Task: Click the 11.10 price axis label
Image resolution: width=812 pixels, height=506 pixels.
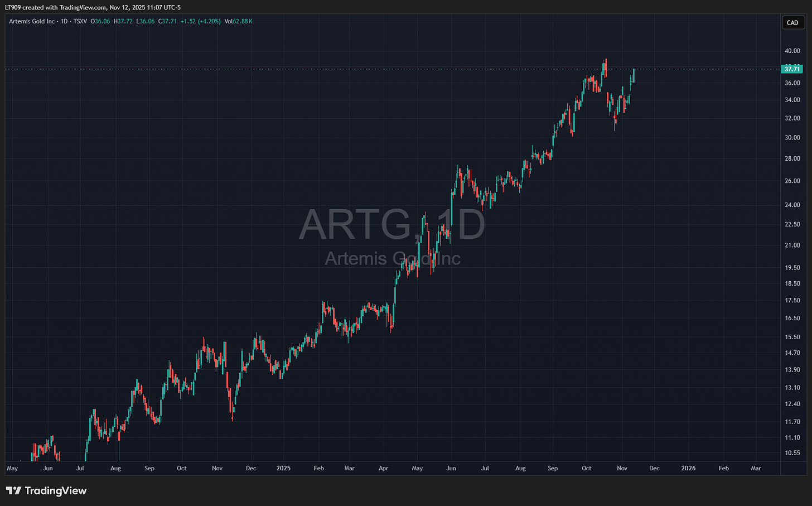Action: [792, 438]
